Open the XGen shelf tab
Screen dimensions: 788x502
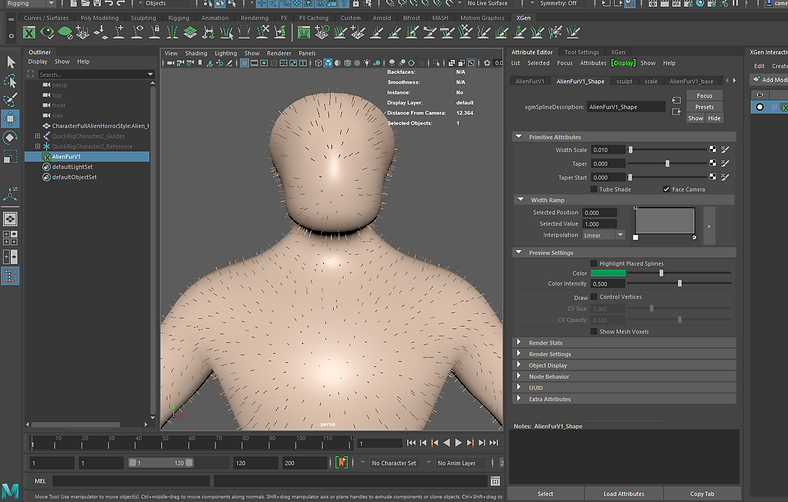tap(523, 18)
